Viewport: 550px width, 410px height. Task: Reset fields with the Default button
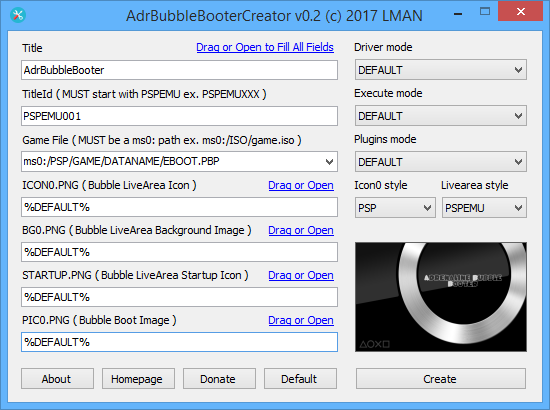point(300,378)
